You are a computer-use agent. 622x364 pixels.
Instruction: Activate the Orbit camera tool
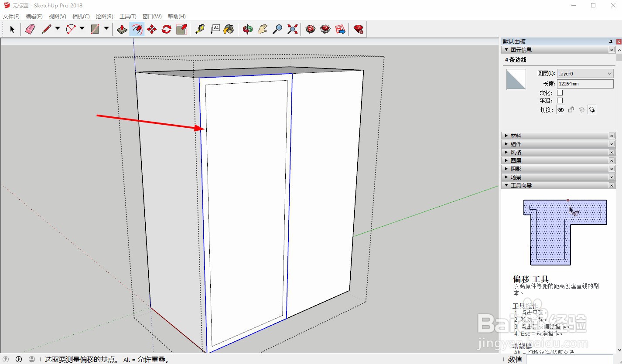[248, 29]
